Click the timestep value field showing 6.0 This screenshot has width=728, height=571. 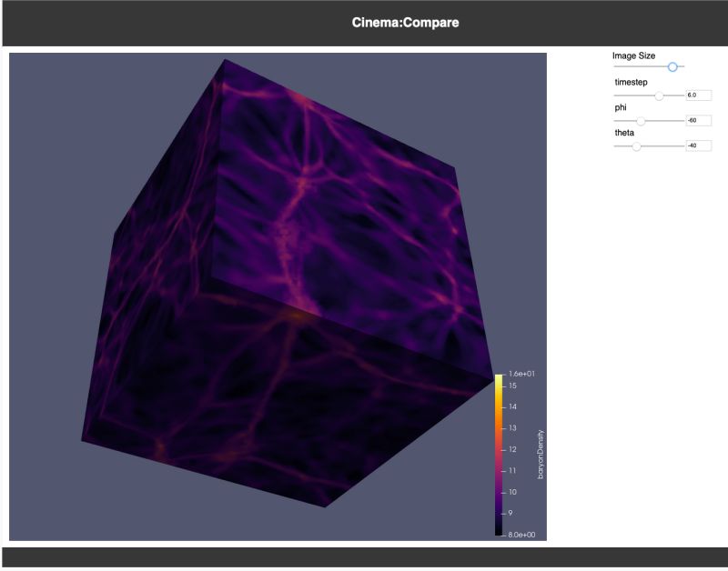click(x=697, y=95)
